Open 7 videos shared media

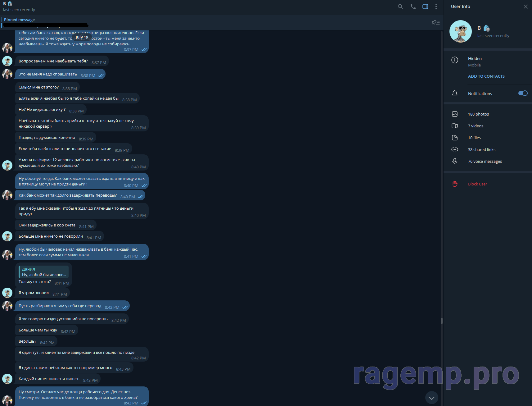tap(476, 126)
